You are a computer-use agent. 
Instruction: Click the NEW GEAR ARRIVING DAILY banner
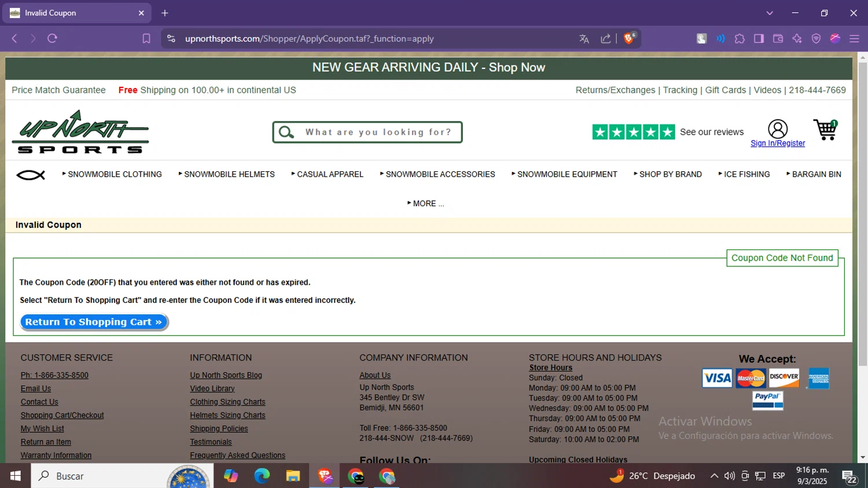pos(429,68)
